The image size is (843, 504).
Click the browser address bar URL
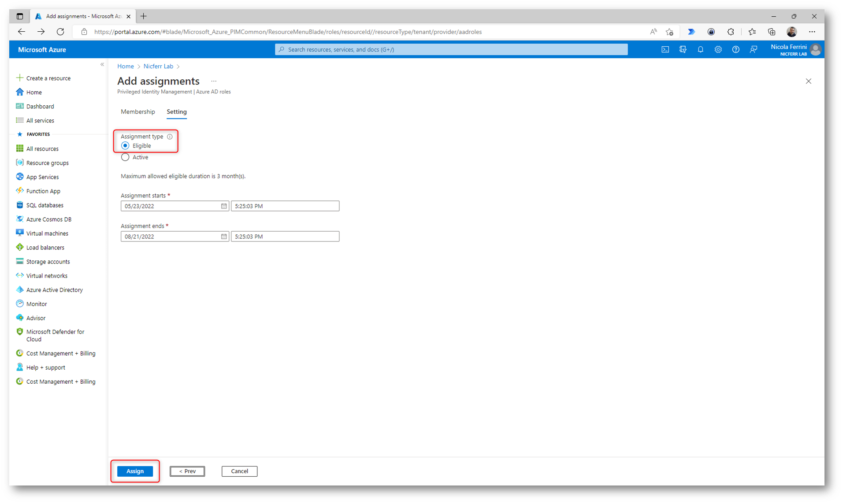click(288, 32)
